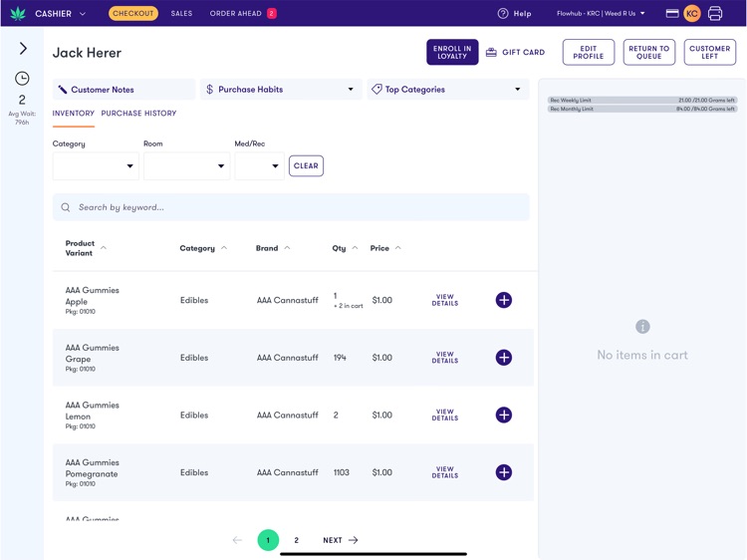The width and height of the screenshot is (747, 560).
Task: Open the KC user avatar menu
Action: coord(692,13)
